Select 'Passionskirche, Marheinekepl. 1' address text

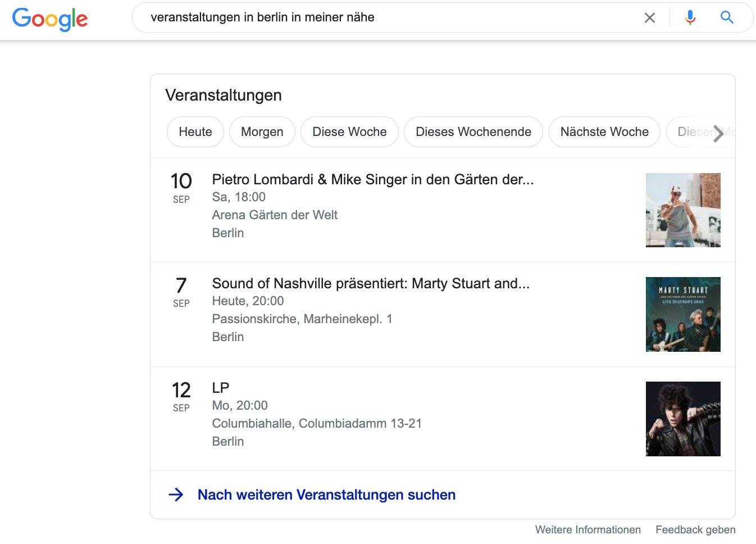pyautogui.click(x=302, y=319)
